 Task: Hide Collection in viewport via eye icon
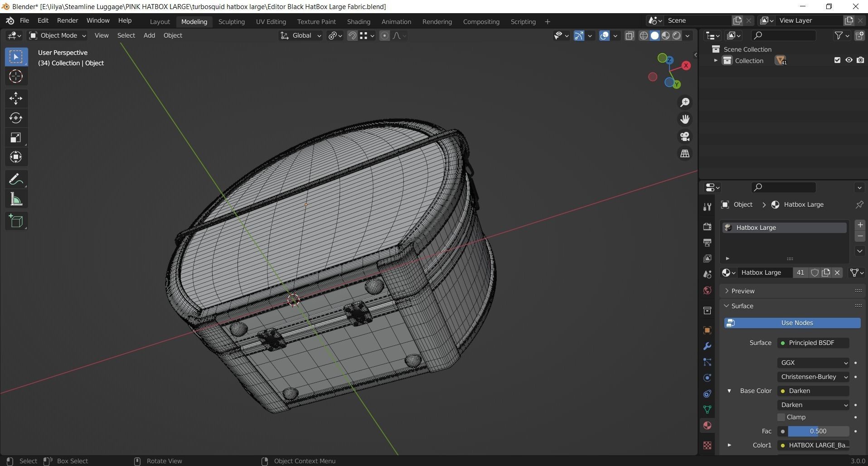pos(849,60)
